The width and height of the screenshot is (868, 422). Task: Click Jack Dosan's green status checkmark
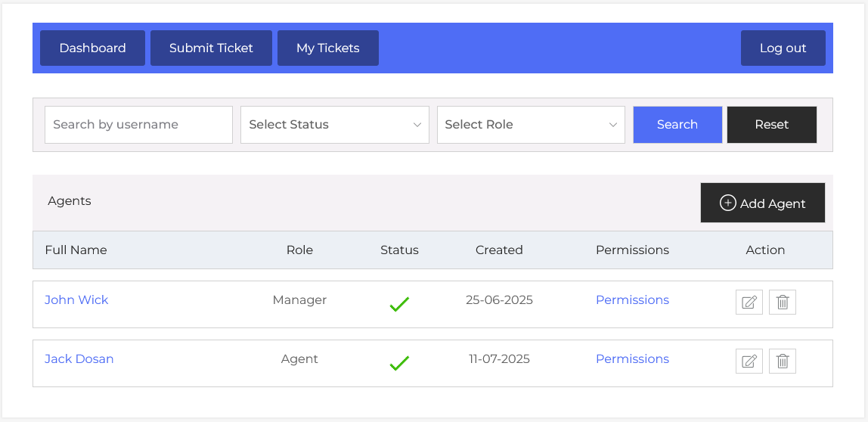click(x=399, y=363)
